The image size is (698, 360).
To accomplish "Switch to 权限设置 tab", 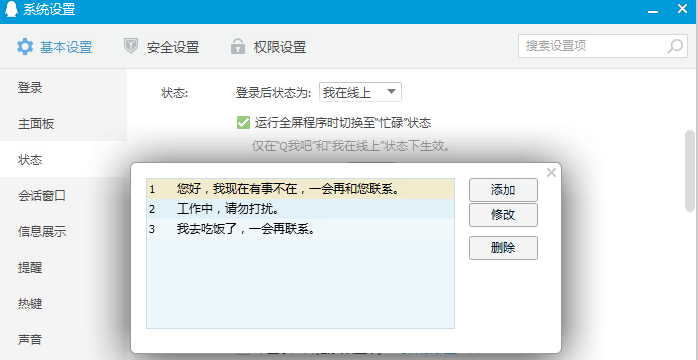I will click(x=268, y=47).
